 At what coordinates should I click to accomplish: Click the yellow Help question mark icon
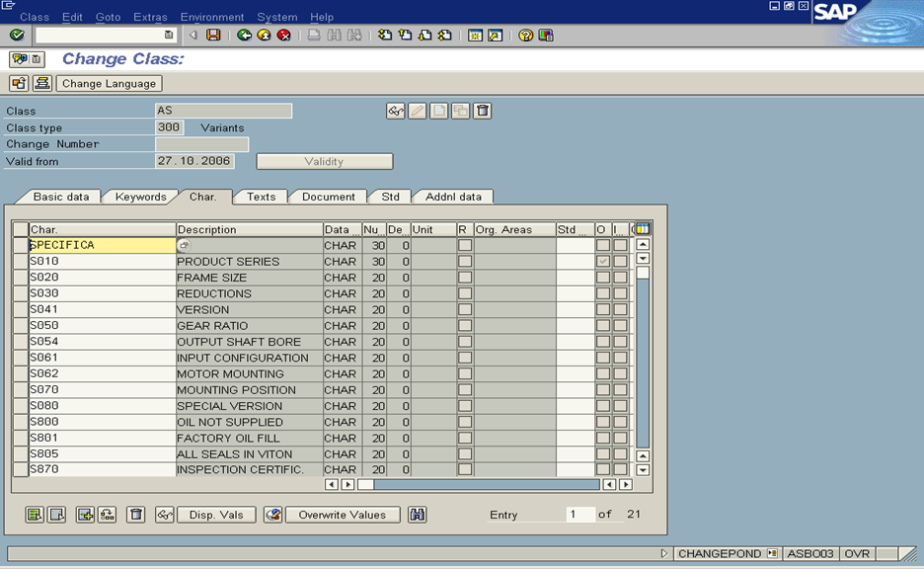coord(525,36)
